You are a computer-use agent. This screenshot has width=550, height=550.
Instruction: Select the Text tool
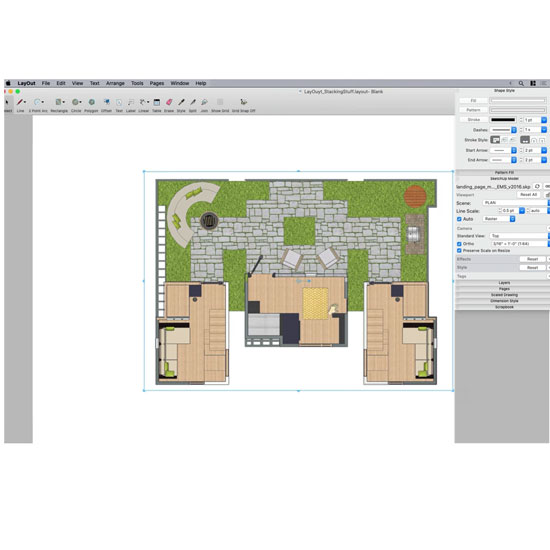(119, 102)
